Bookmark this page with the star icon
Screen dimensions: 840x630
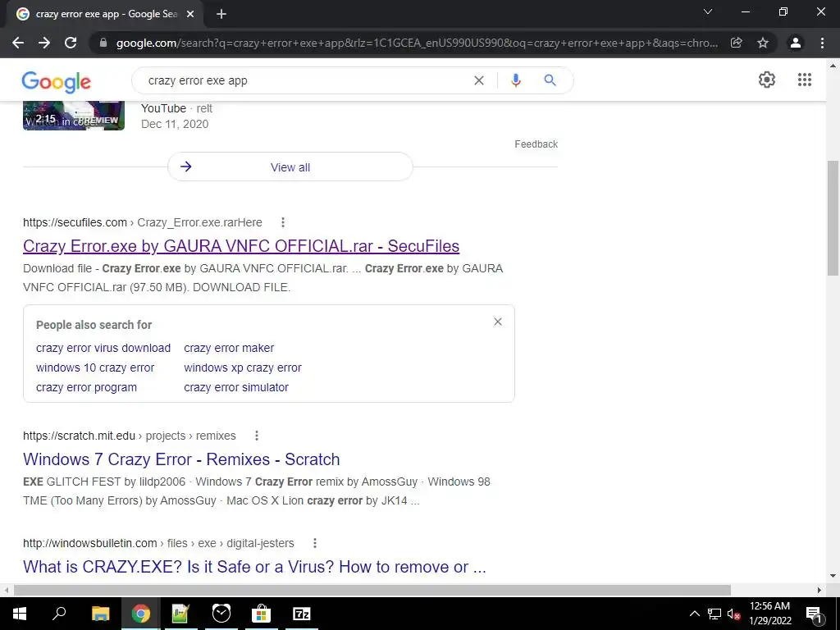point(763,43)
